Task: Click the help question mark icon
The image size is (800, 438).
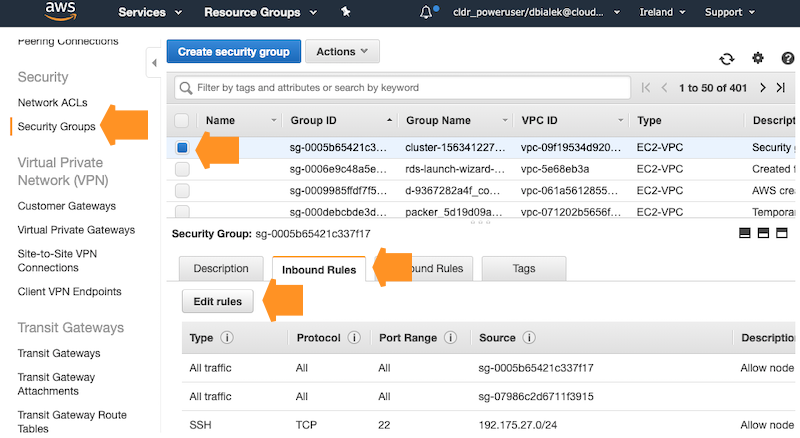Action: click(786, 59)
